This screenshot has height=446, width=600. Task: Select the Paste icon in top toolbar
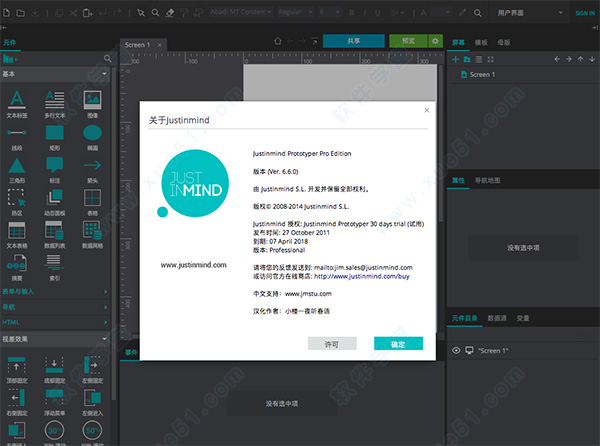point(88,13)
